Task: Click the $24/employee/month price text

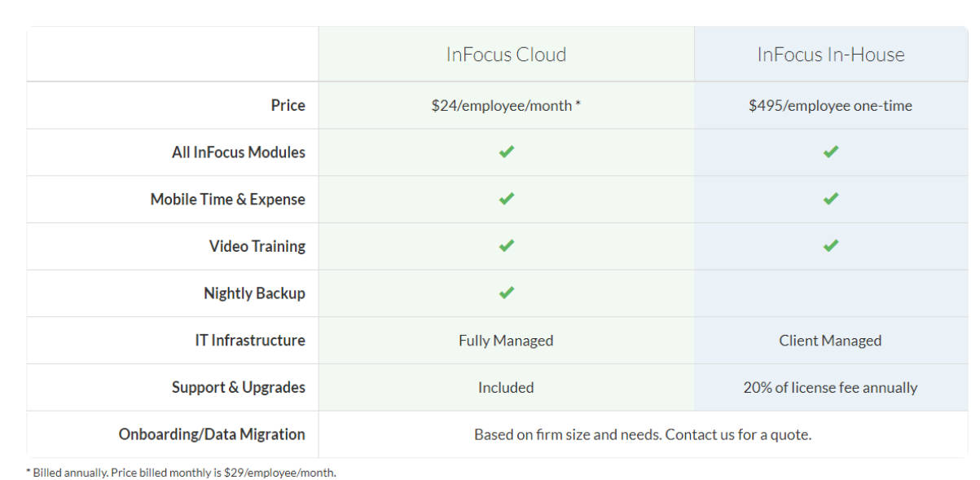Action: (505, 105)
